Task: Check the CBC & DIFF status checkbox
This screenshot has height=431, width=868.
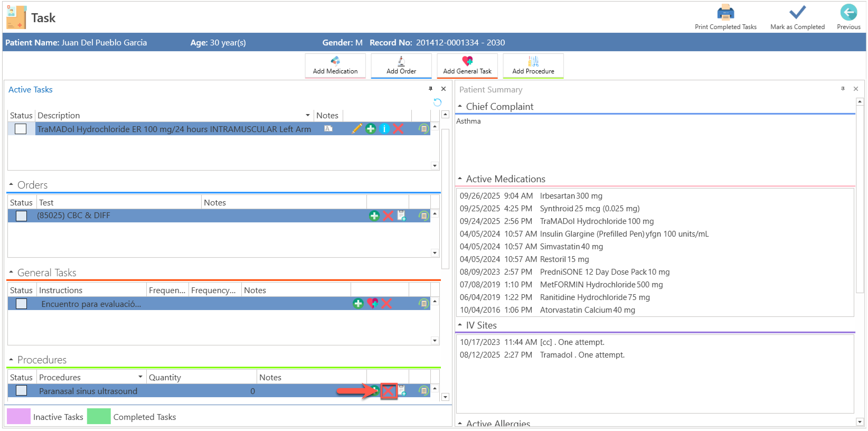Action: pyautogui.click(x=21, y=216)
